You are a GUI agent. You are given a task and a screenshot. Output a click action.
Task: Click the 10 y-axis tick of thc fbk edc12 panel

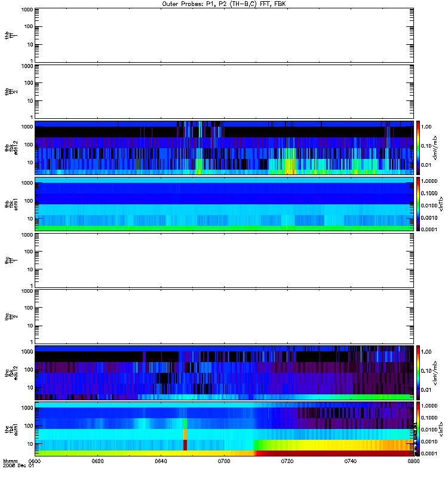[x=30, y=388]
